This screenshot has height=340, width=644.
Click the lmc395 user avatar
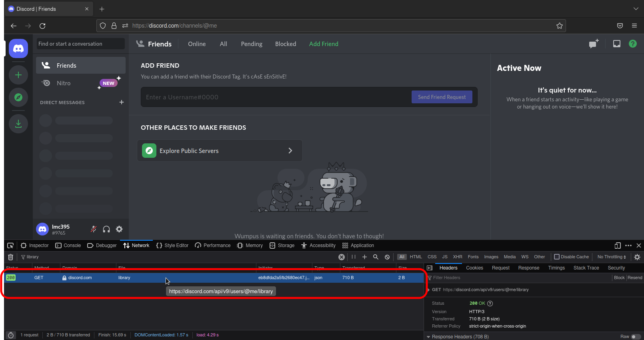pos(42,229)
